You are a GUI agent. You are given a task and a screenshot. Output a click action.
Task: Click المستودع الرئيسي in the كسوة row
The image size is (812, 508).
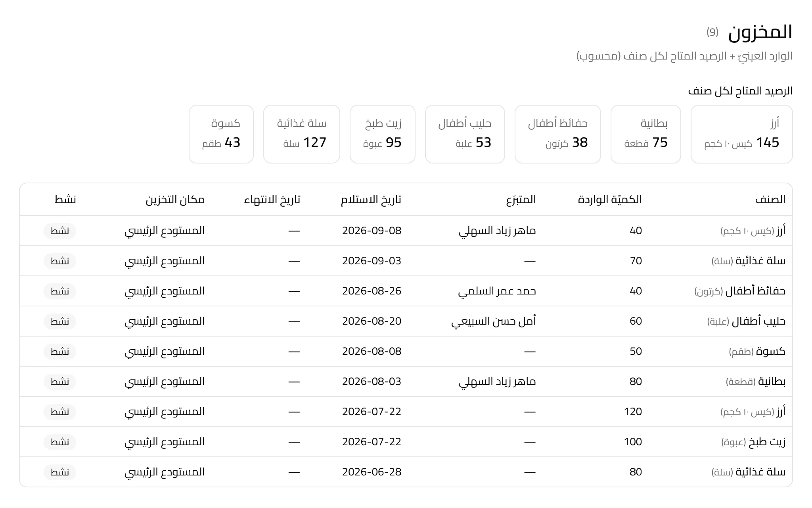click(x=165, y=352)
